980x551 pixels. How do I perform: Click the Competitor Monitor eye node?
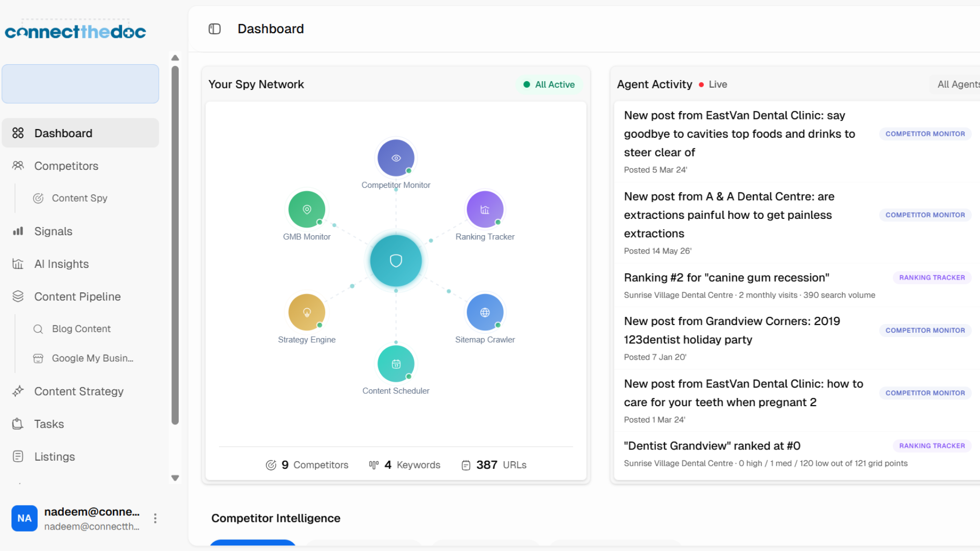[396, 158]
